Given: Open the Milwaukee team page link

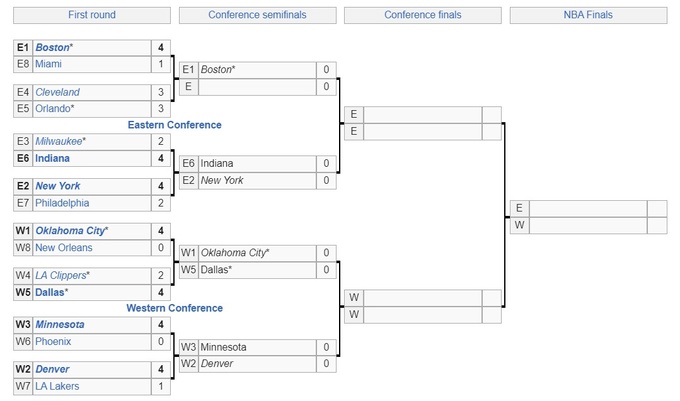Looking at the screenshot, I should coord(59,141).
